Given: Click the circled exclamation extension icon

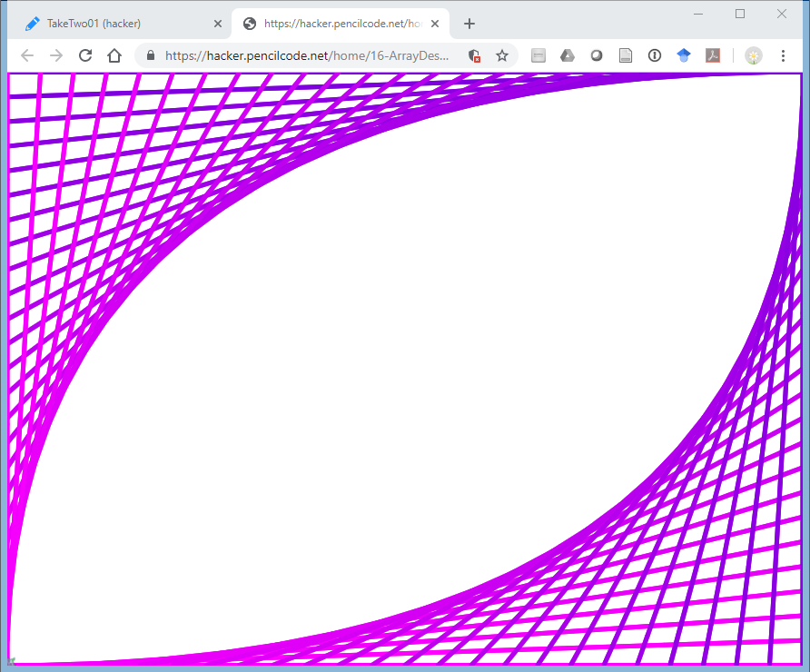Looking at the screenshot, I should pyautogui.click(x=655, y=55).
